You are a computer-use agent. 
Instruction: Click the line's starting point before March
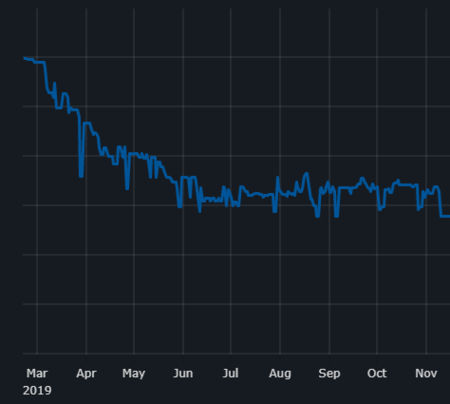(x=25, y=58)
